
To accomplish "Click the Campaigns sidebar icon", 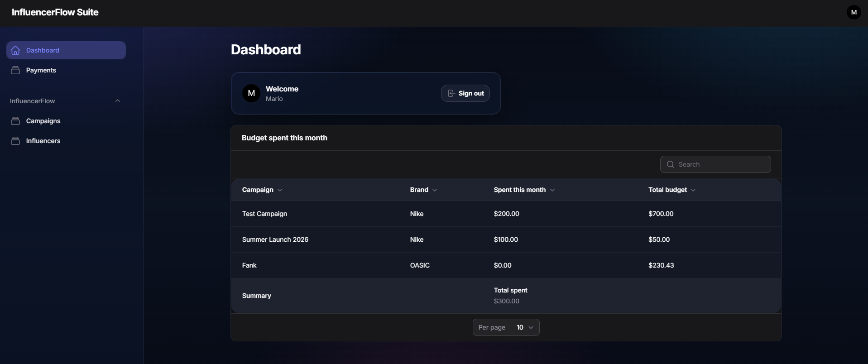I will 15,121.
